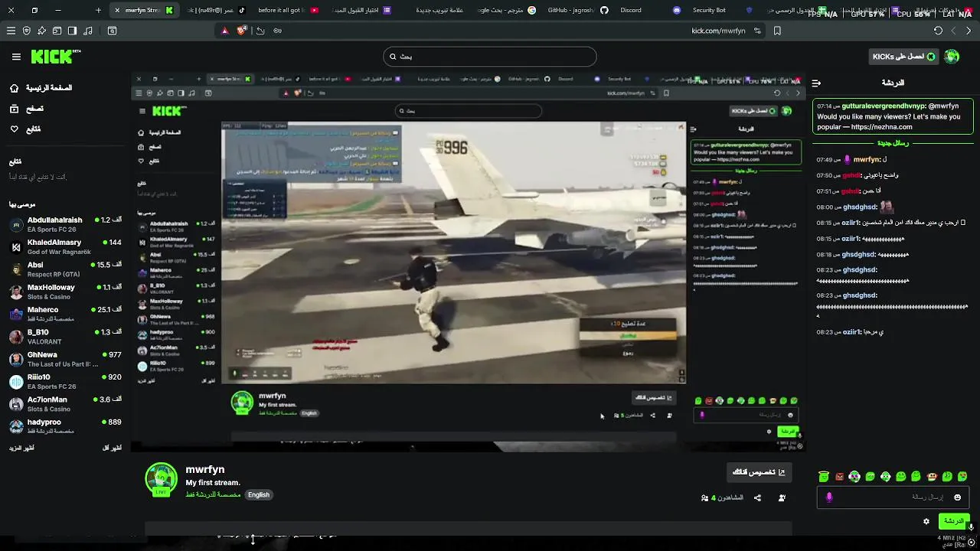Open the shield ad blocker icon
Image resolution: width=980 pixels, height=551 pixels.
coord(27,31)
